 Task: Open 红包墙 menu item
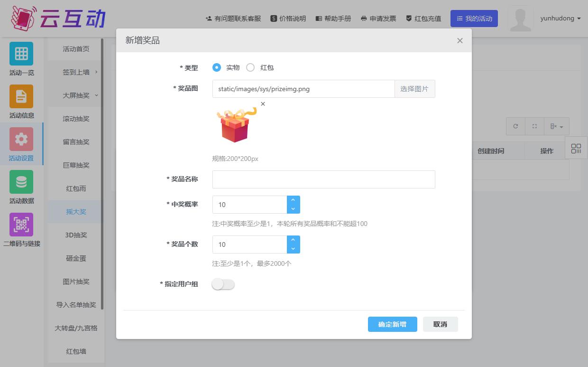point(76,351)
